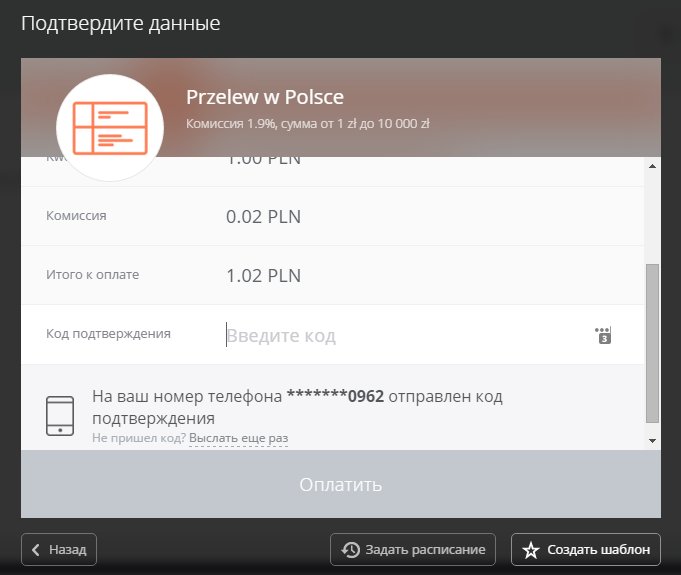Open the virtual keypad icon in code field
This screenshot has width=681, height=575.
click(x=603, y=335)
